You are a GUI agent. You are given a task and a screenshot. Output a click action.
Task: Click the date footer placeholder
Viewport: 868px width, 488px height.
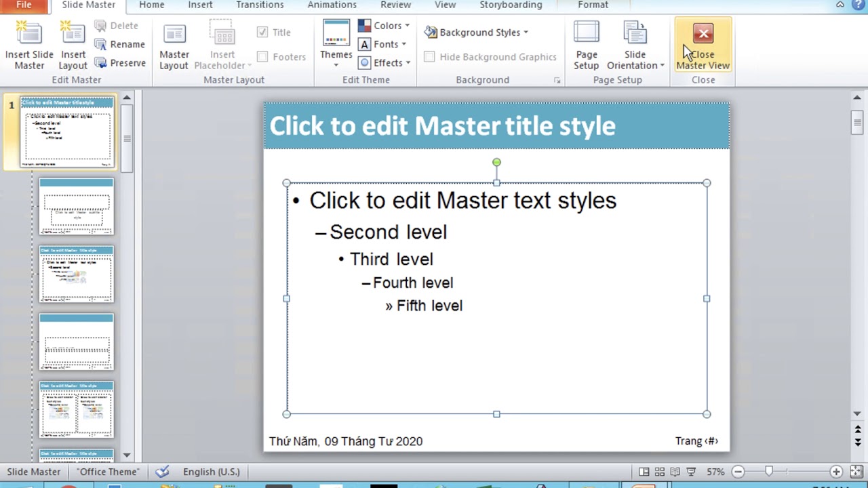[x=346, y=441]
